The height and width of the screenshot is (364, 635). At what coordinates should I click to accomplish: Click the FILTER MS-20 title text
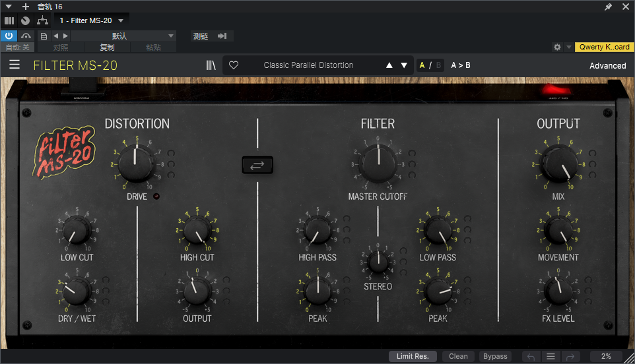coord(75,65)
